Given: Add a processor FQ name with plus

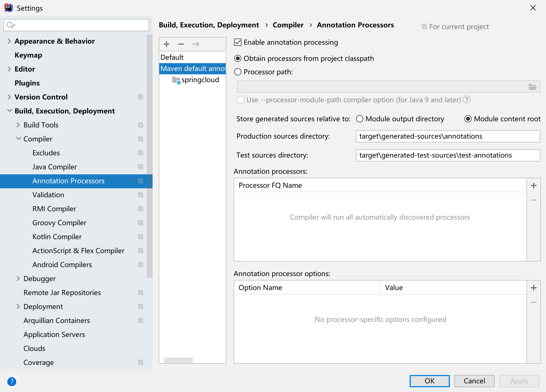Looking at the screenshot, I should pyautogui.click(x=533, y=186).
